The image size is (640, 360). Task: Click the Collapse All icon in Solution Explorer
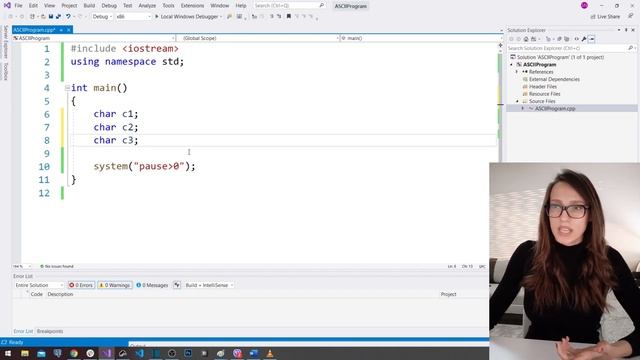[559, 39]
